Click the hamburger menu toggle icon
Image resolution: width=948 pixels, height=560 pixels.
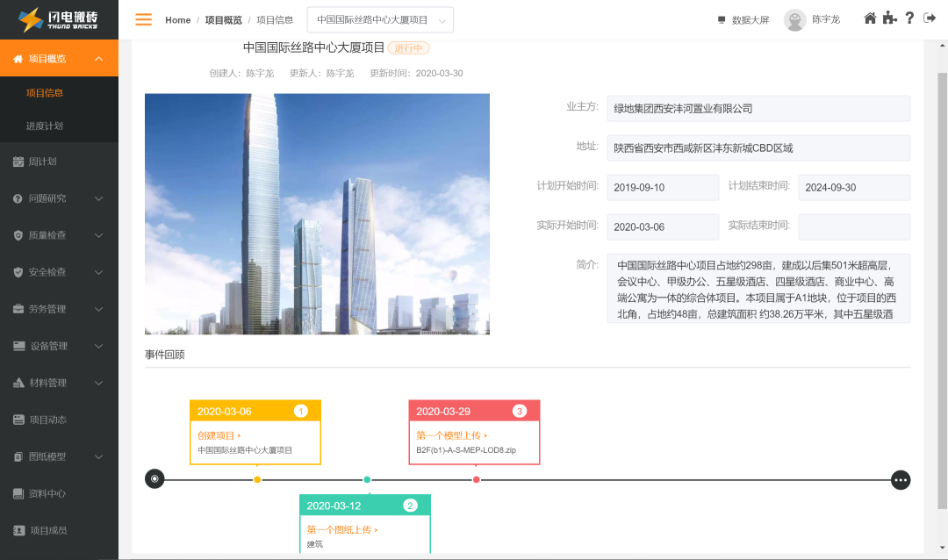point(143,19)
